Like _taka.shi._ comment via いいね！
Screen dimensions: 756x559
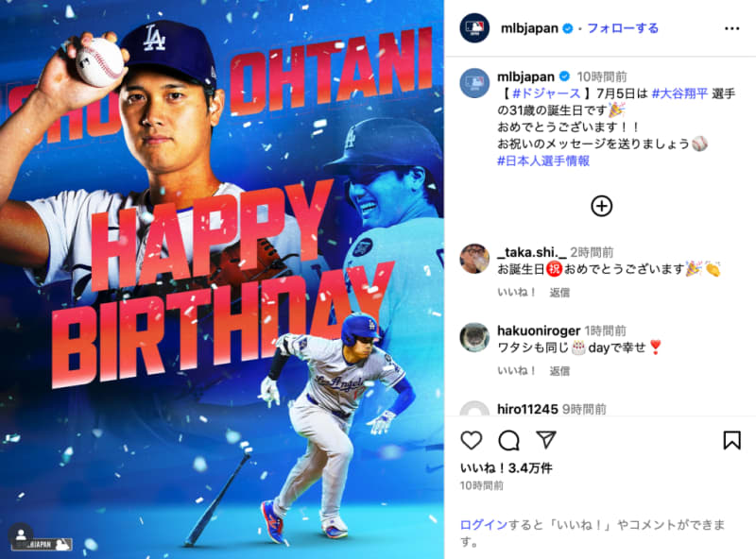(x=517, y=293)
